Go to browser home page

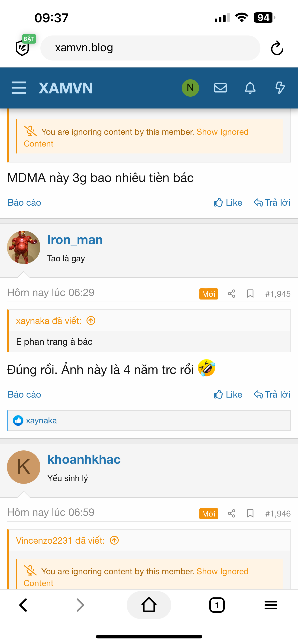pyautogui.click(x=149, y=605)
